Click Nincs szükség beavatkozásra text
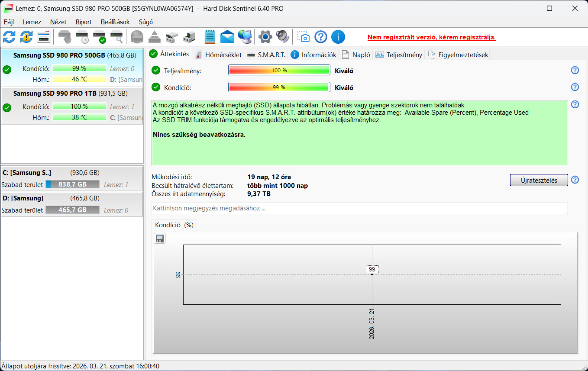 [x=199, y=135]
